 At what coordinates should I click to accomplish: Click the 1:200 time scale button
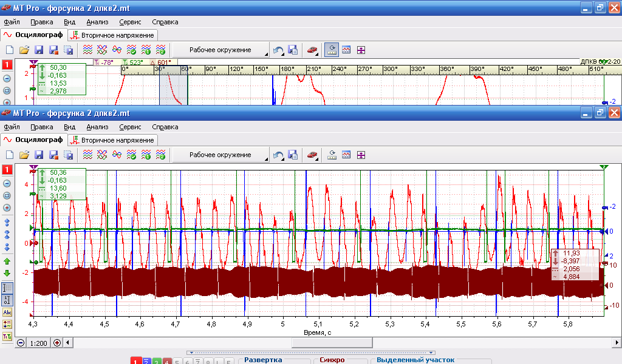(38, 343)
